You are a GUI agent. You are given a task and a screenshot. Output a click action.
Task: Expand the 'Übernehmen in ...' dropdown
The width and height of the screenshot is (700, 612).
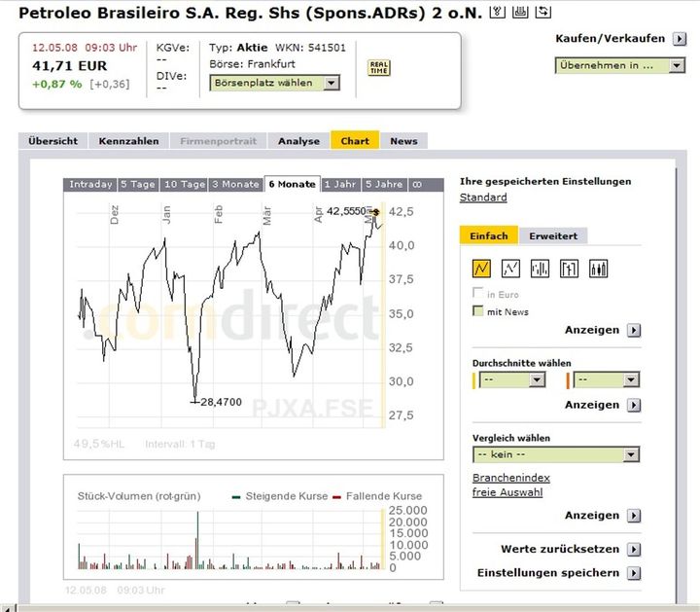tap(619, 65)
